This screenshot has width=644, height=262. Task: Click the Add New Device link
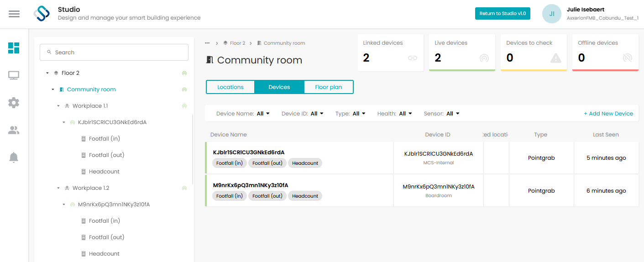[608, 114]
